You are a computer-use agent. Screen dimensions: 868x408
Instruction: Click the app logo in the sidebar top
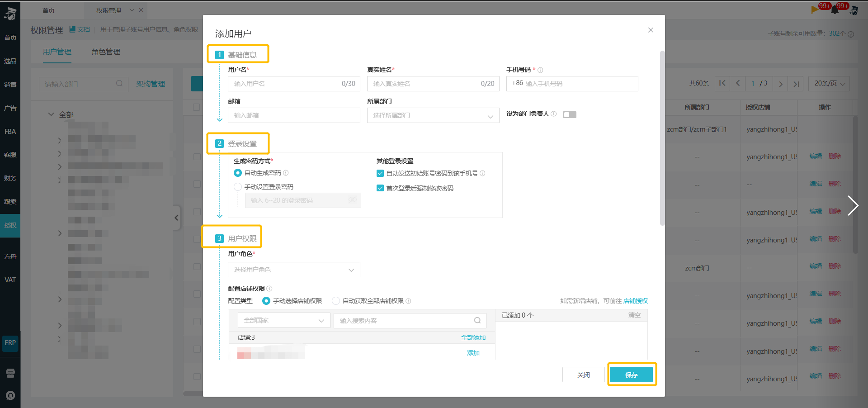click(x=10, y=14)
